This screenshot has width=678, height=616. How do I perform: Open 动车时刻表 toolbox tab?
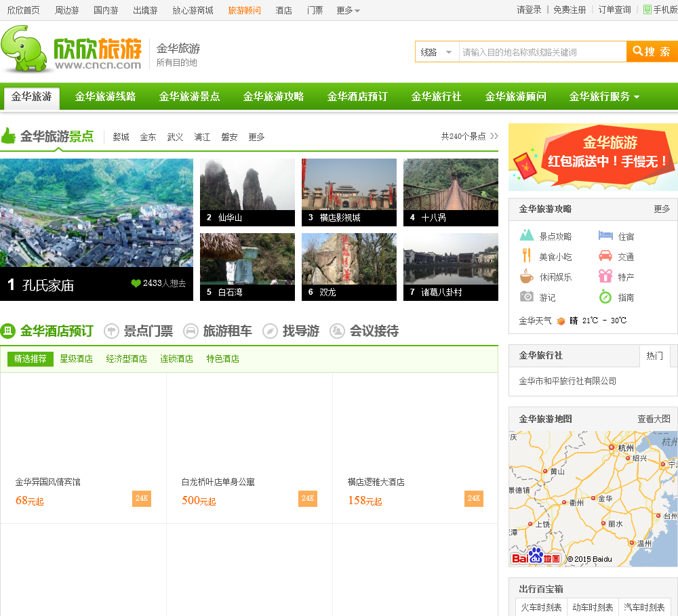(x=593, y=607)
